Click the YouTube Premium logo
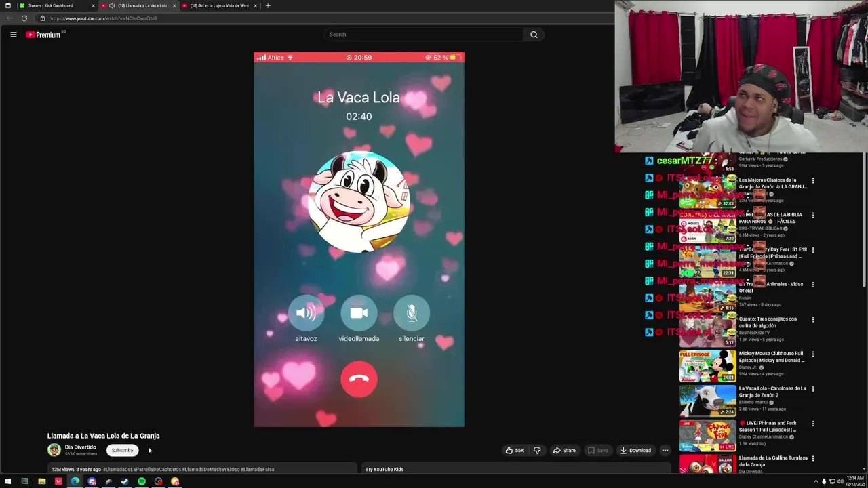 (43, 35)
